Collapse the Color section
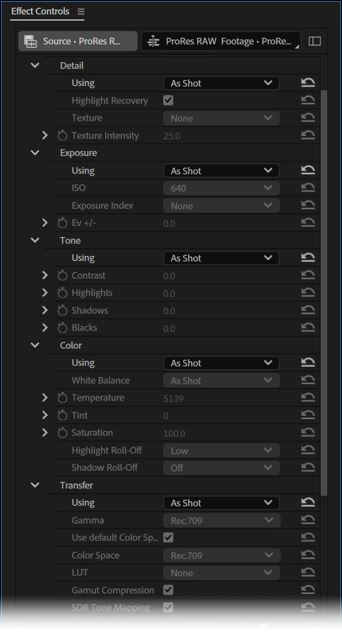The image size is (342, 644). pos(35,345)
